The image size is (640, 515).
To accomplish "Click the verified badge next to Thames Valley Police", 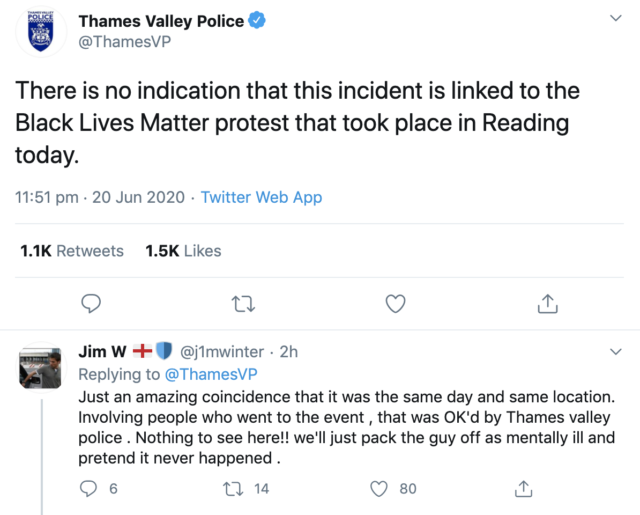I will pyautogui.click(x=256, y=21).
